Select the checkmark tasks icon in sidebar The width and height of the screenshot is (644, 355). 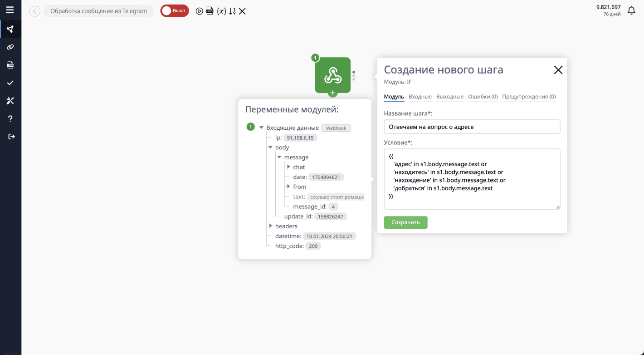click(x=10, y=83)
